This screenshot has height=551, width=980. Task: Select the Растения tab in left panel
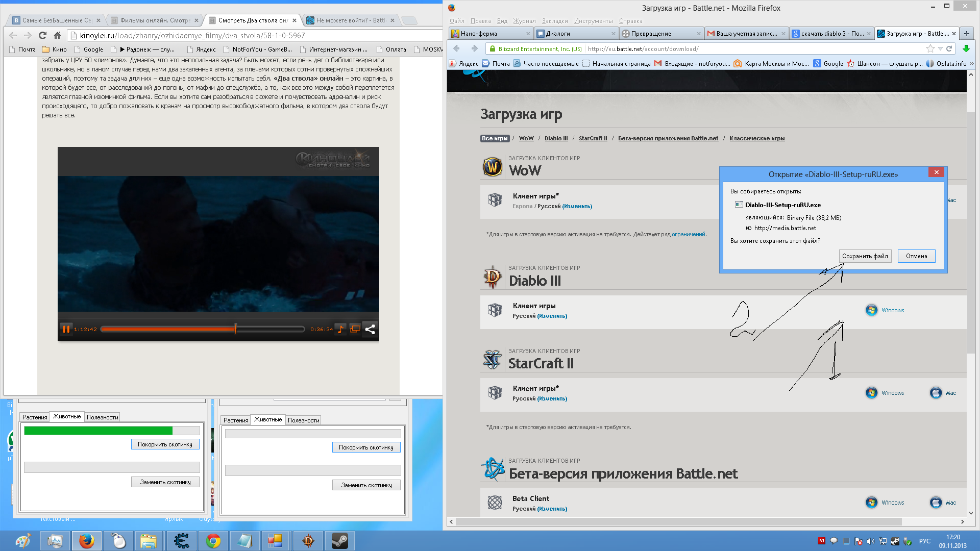pos(35,417)
